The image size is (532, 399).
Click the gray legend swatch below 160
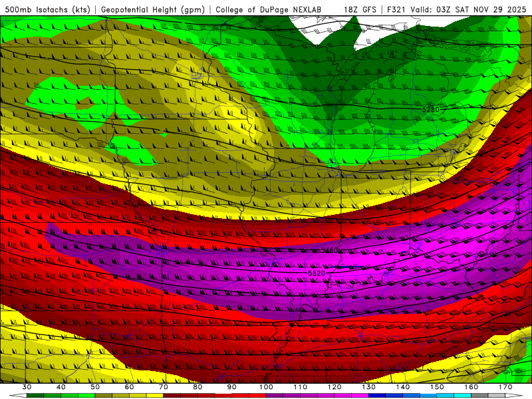click(480, 396)
